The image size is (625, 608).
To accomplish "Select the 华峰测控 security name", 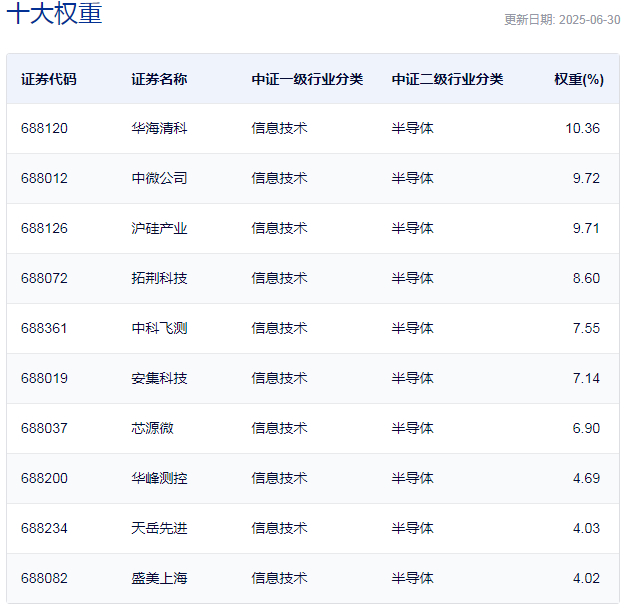I will pyautogui.click(x=159, y=478).
